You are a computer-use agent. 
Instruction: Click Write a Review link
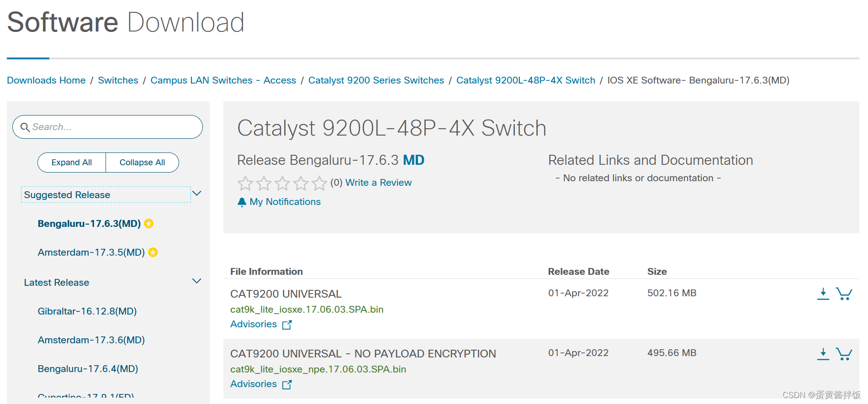378,183
